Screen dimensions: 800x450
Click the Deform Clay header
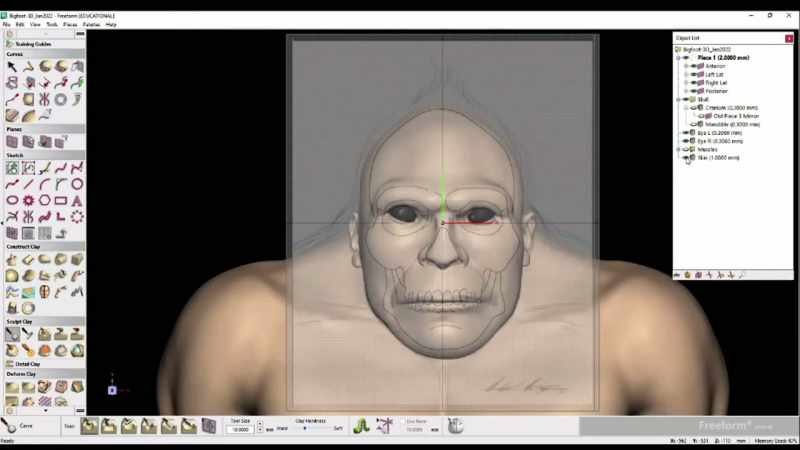coord(45,374)
